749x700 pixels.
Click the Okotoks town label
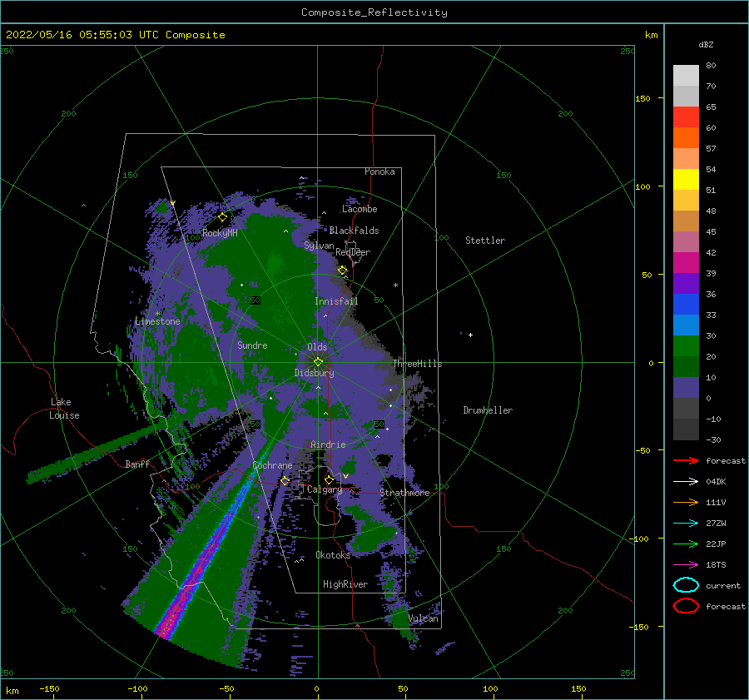(x=333, y=554)
